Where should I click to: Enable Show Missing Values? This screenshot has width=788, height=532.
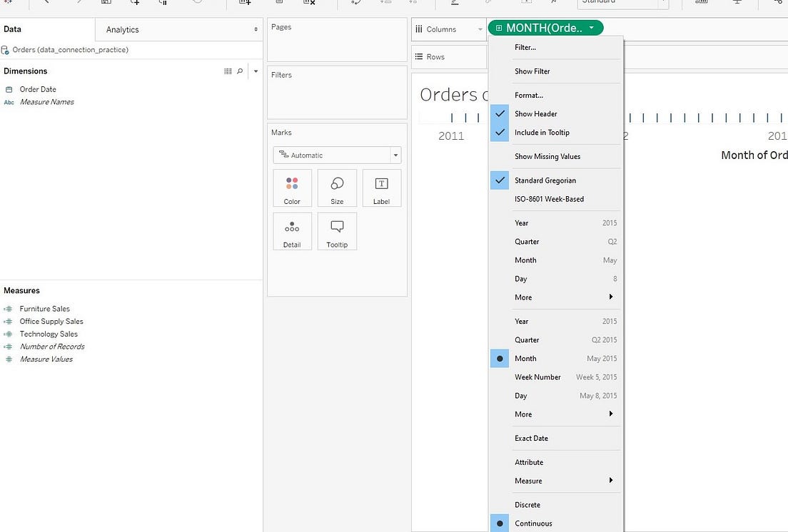[x=556, y=157]
